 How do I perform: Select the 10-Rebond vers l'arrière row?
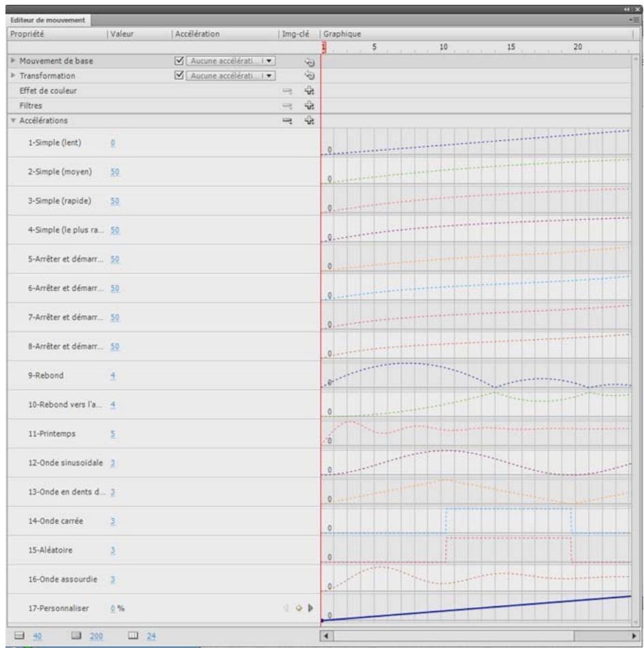pyautogui.click(x=164, y=405)
